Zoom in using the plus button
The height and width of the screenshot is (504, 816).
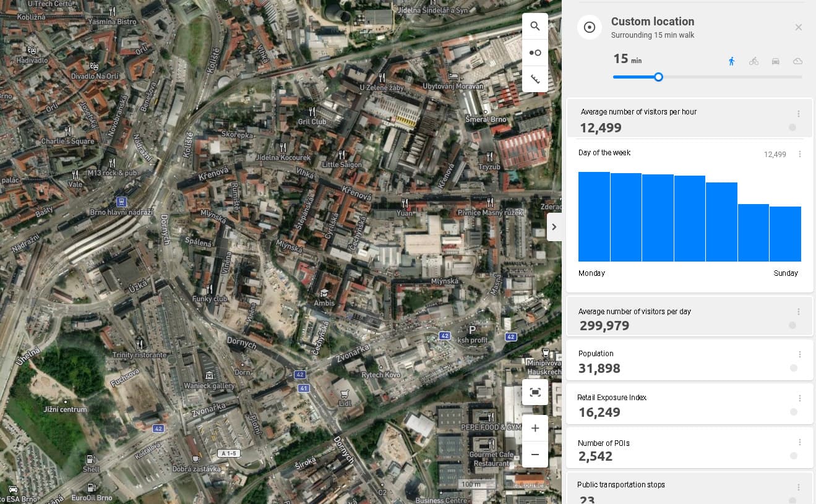tap(535, 428)
